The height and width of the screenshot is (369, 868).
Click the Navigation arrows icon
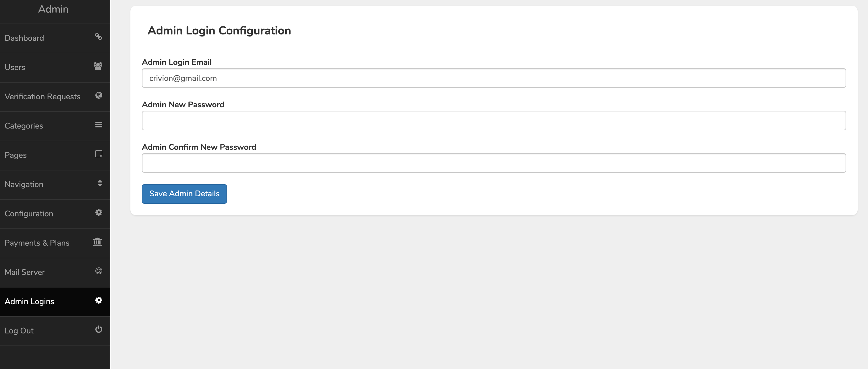pyautogui.click(x=99, y=183)
